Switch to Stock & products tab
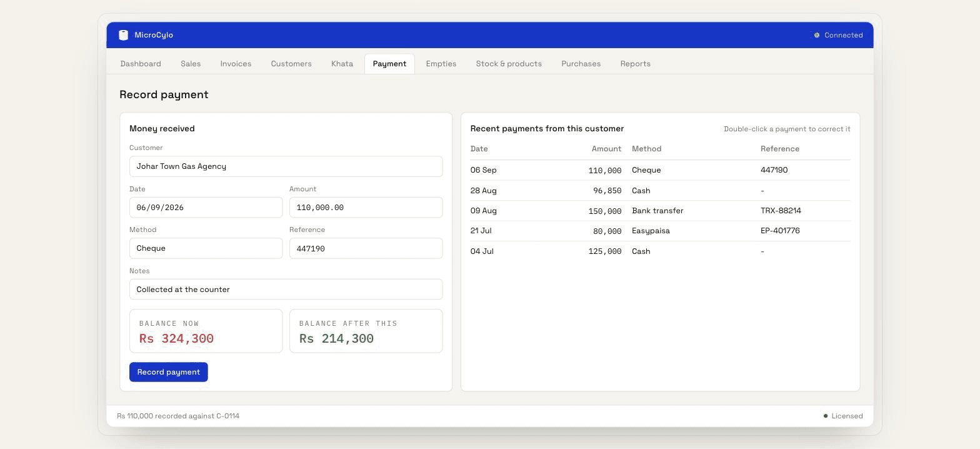The height and width of the screenshot is (449, 980). click(x=509, y=64)
